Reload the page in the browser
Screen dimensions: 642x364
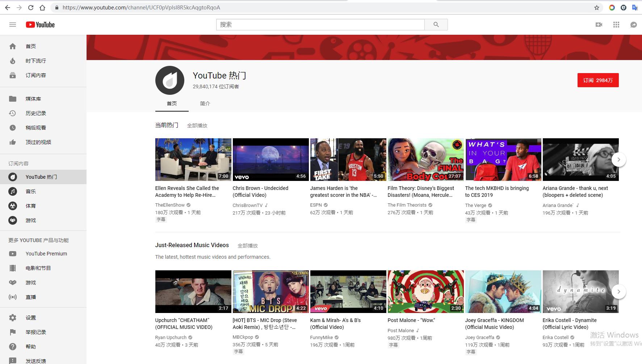[x=31, y=8]
